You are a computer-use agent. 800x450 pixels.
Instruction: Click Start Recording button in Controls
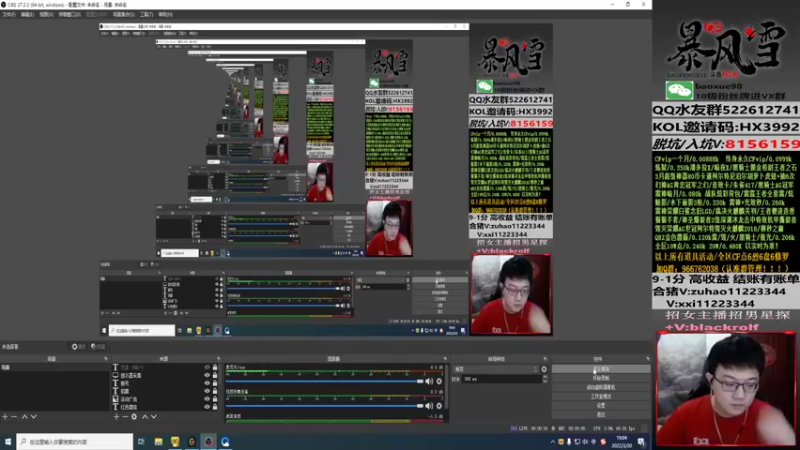click(x=601, y=378)
